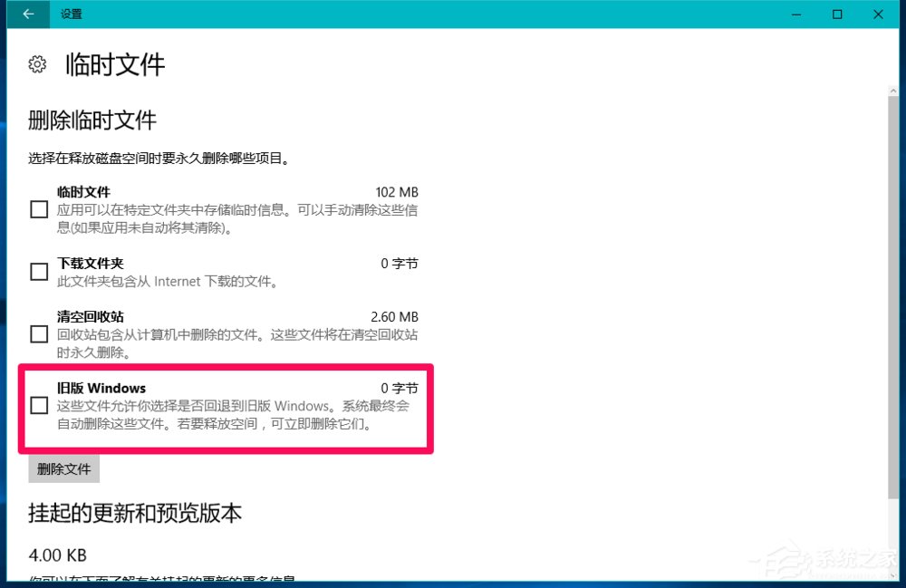Select the 清空回收站 checkbox
This screenshot has width=906, height=588.
tap(38, 334)
